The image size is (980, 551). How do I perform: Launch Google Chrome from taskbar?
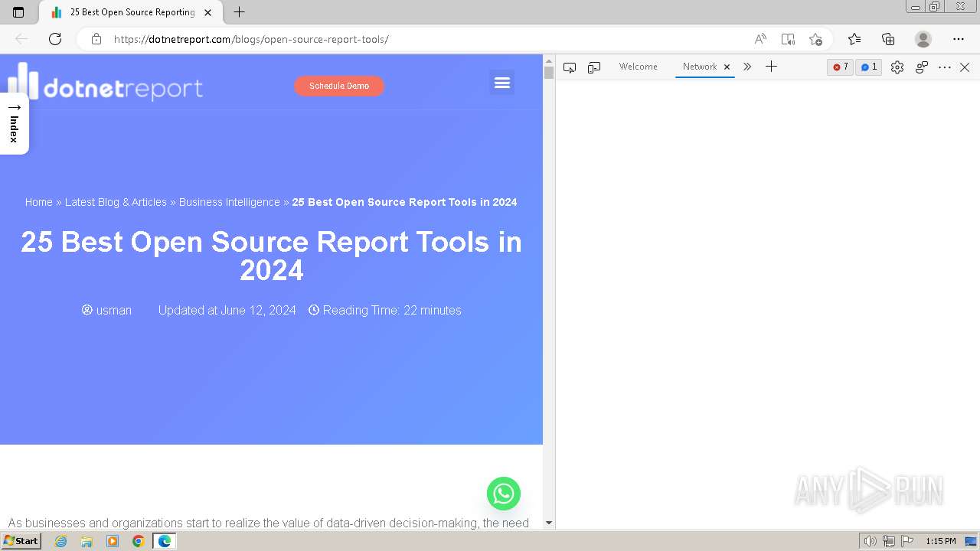coord(139,541)
